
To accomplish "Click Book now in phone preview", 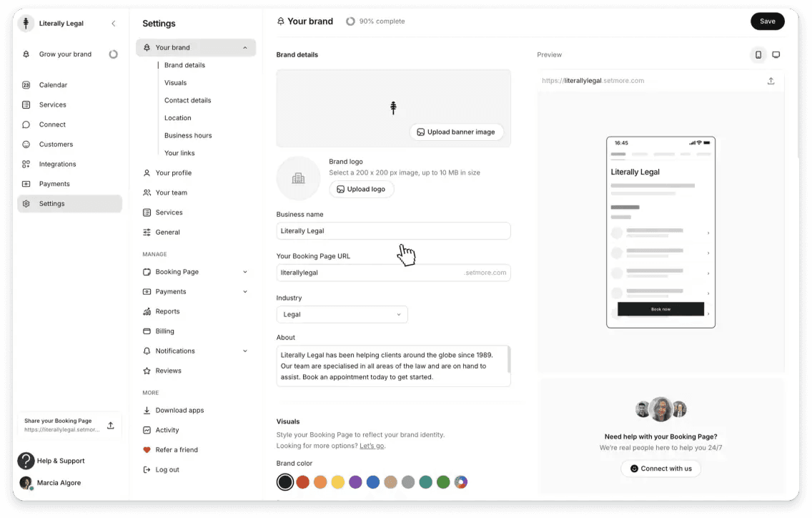I will point(660,309).
